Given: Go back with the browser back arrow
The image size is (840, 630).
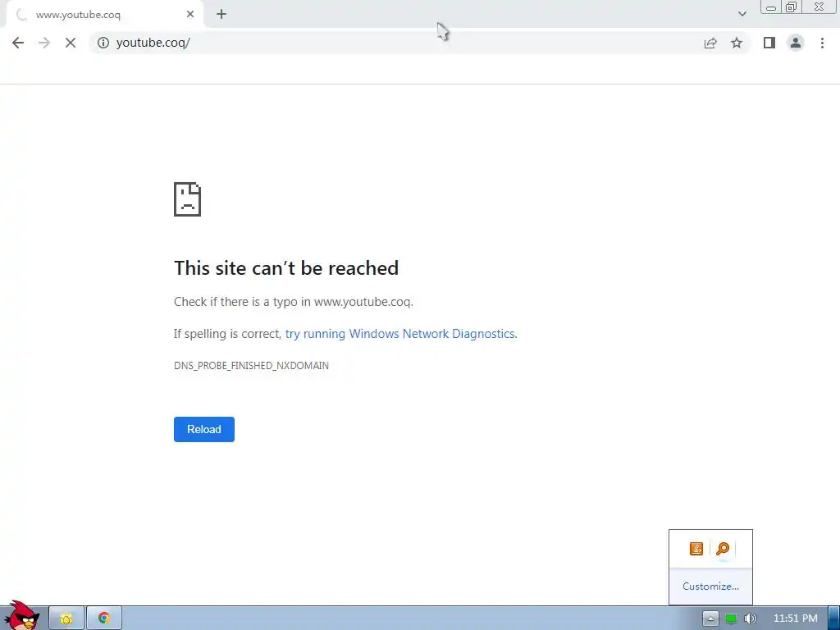Looking at the screenshot, I should [18, 43].
